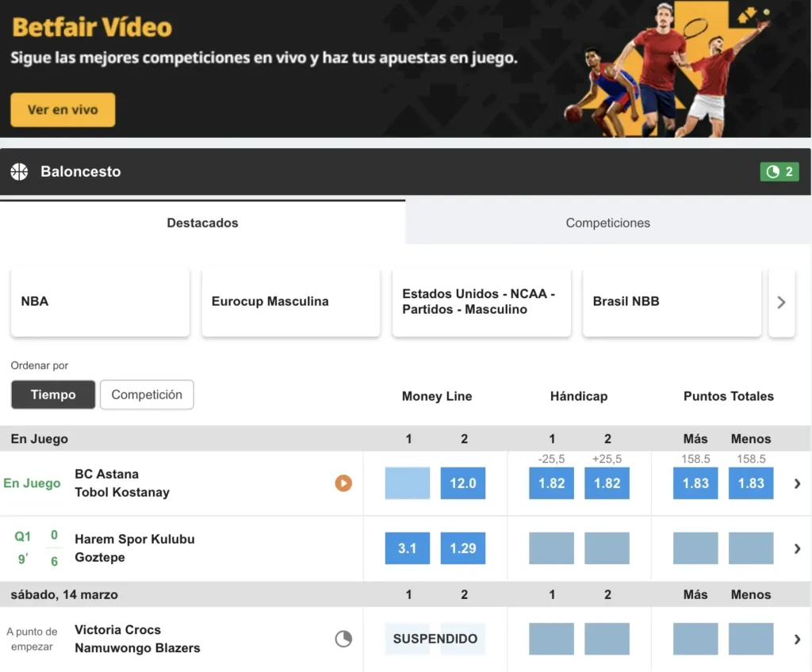This screenshot has width=812, height=672.
Task: Open the BC Astana vs Tobol Kostanay match
Action: click(122, 483)
